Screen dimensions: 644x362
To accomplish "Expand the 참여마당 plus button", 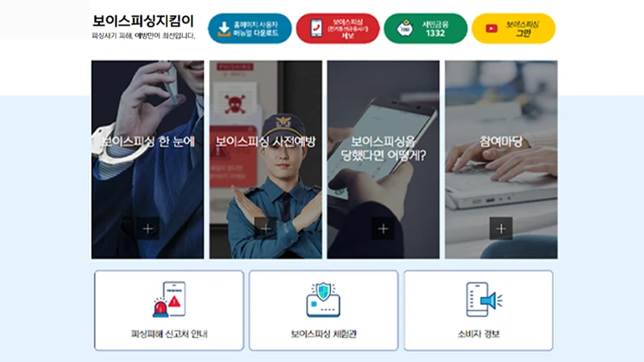I will coord(501,228).
